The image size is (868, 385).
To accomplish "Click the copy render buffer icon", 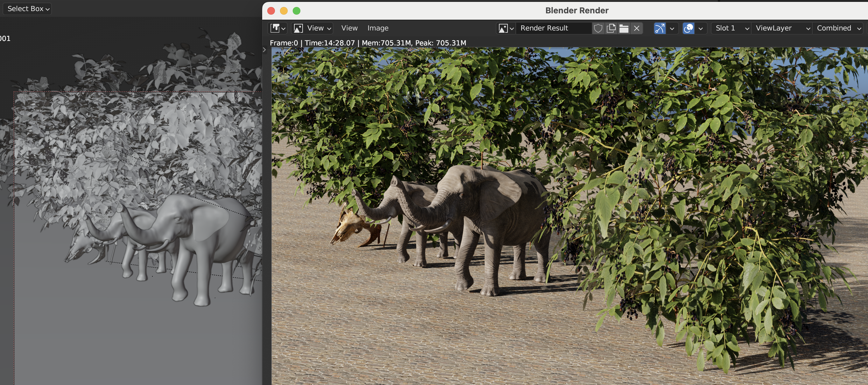I will pyautogui.click(x=610, y=28).
